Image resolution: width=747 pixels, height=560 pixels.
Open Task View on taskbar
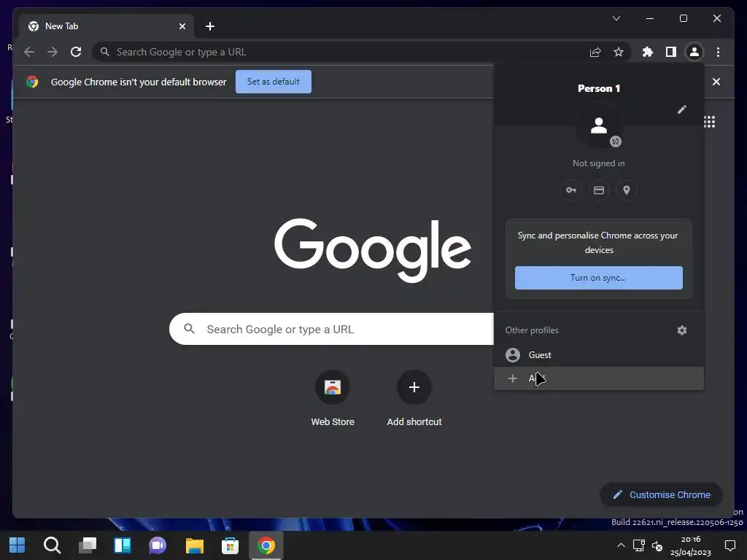coord(88,545)
